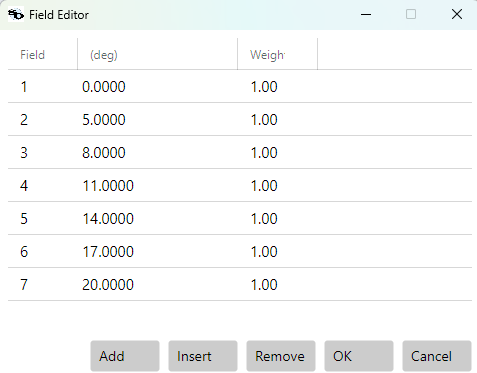
Task: Click the Remove button
Action: click(x=281, y=356)
